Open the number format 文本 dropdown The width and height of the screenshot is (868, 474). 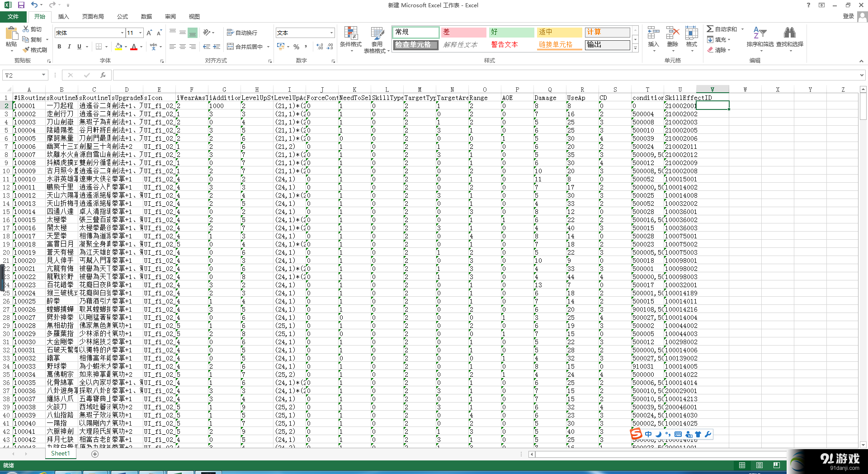[x=331, y=33]
